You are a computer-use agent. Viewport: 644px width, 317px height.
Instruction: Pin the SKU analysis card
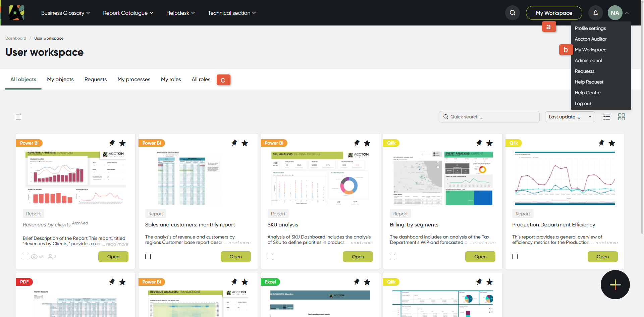[357, 143]
